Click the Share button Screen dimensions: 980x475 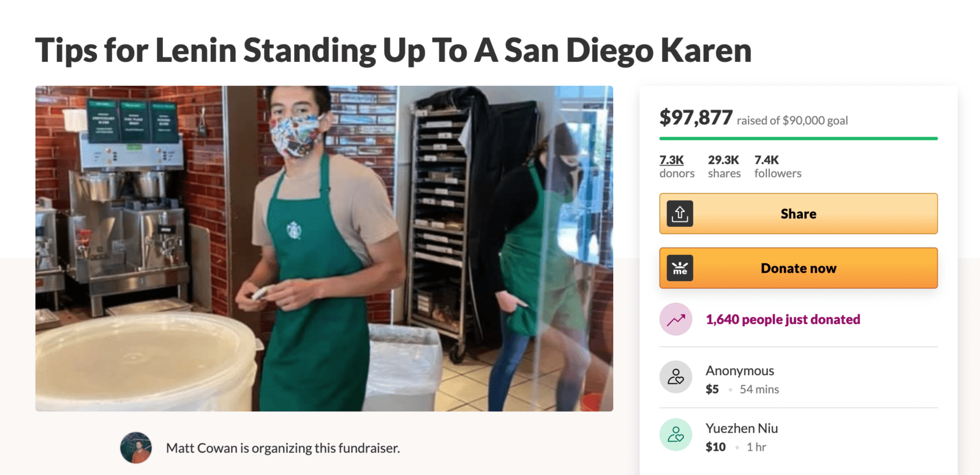pyautogui.click(x=798, y=214)
